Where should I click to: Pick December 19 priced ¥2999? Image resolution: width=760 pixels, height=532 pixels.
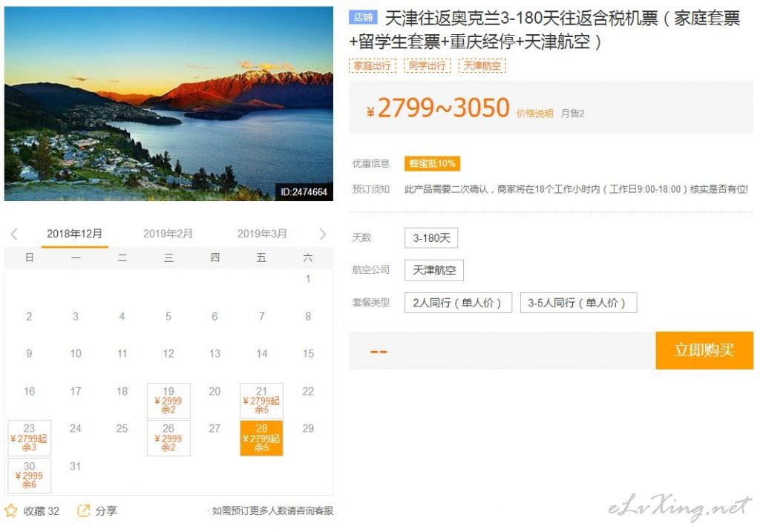pyautogui.click(x=168, y=401)
